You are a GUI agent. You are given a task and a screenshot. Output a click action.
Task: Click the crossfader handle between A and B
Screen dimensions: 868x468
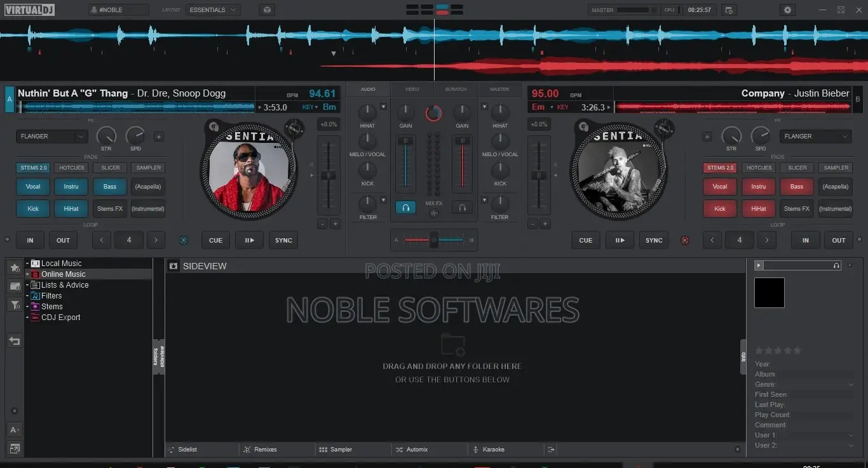pyautogui.click(x=434, y=240)
